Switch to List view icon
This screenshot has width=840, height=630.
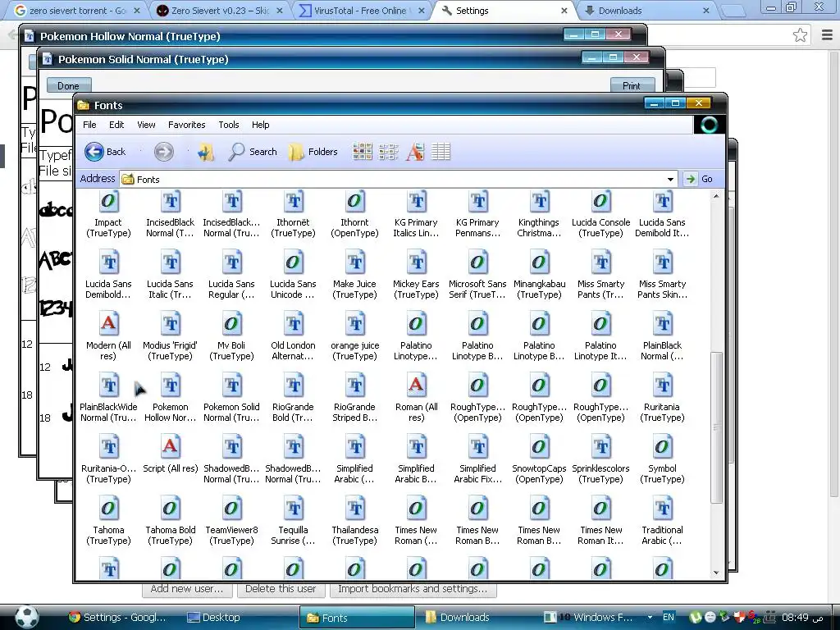click(388, 152)
